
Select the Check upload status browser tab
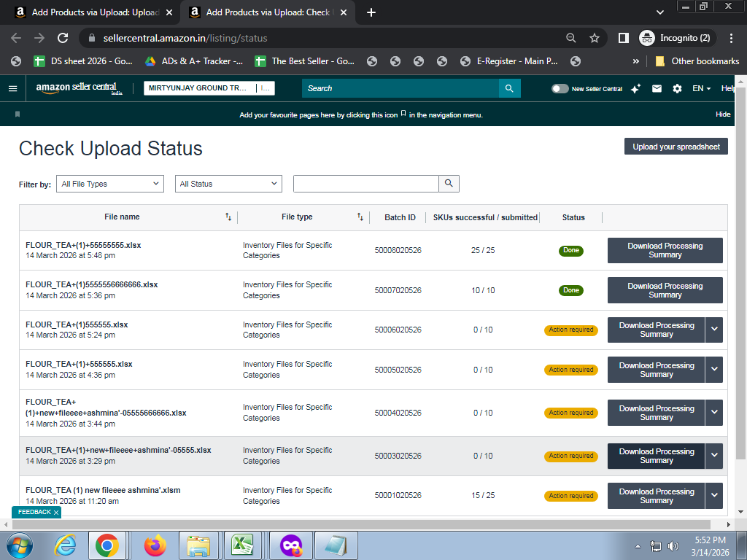(x=267, y=12)
